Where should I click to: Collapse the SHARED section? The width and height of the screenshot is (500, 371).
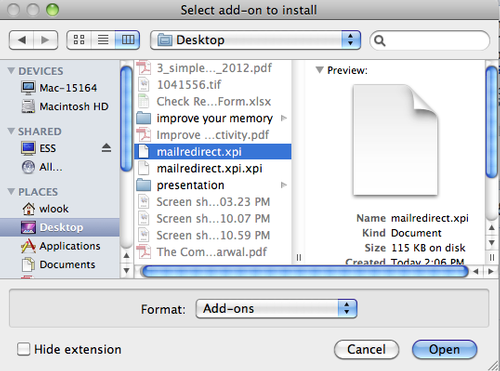[x=11, y=131]
